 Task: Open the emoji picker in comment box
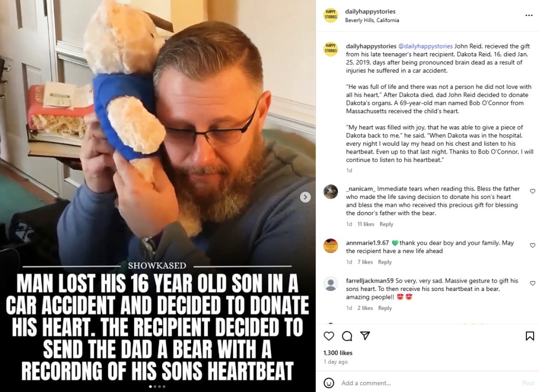point(329,383)
